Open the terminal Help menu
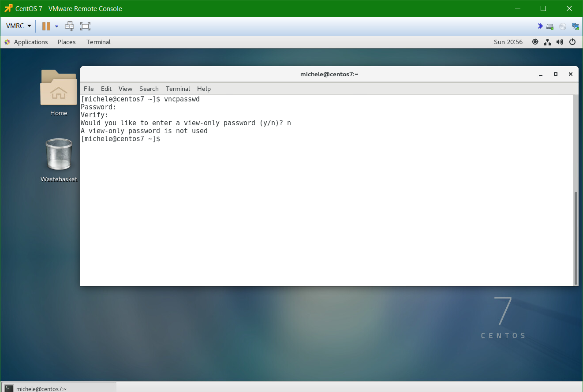 [x=204, y=89]
